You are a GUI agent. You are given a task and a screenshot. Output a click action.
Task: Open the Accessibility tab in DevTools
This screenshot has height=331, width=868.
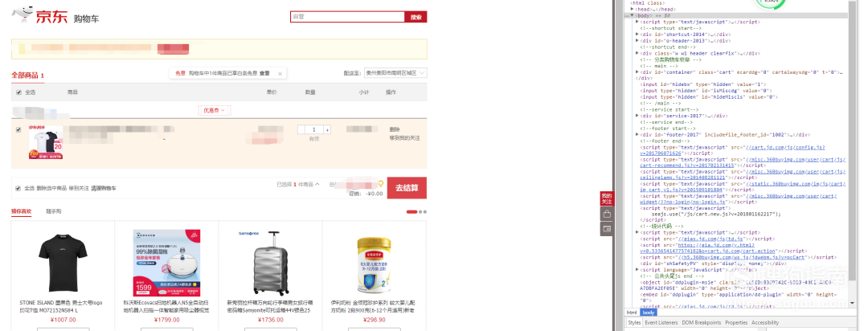(x=765, y=323)
